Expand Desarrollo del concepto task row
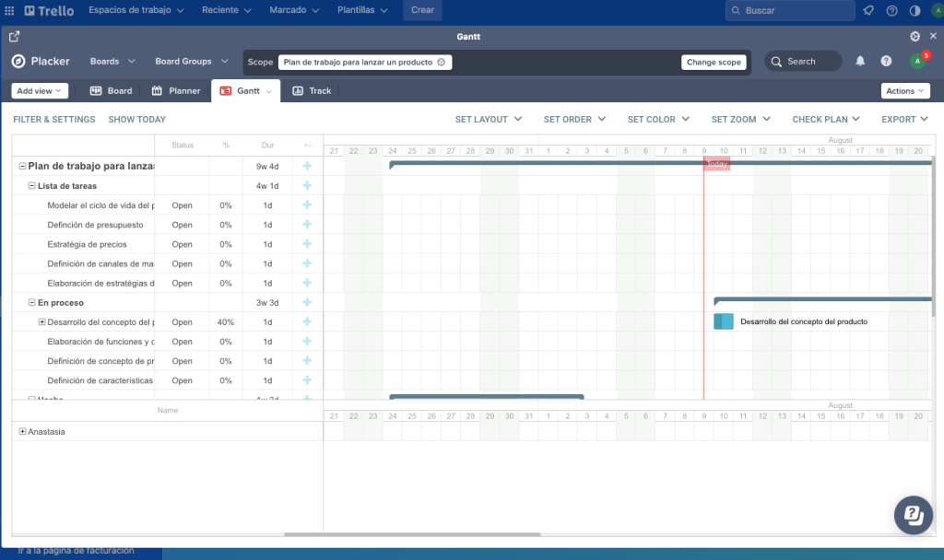The height and width of the screenshot is (560, 944). [41, 322]
